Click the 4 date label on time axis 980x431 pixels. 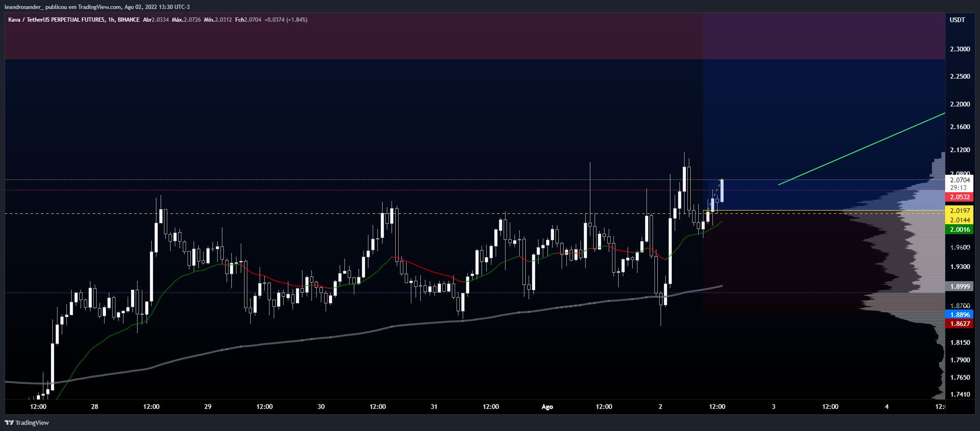(887, 407)
